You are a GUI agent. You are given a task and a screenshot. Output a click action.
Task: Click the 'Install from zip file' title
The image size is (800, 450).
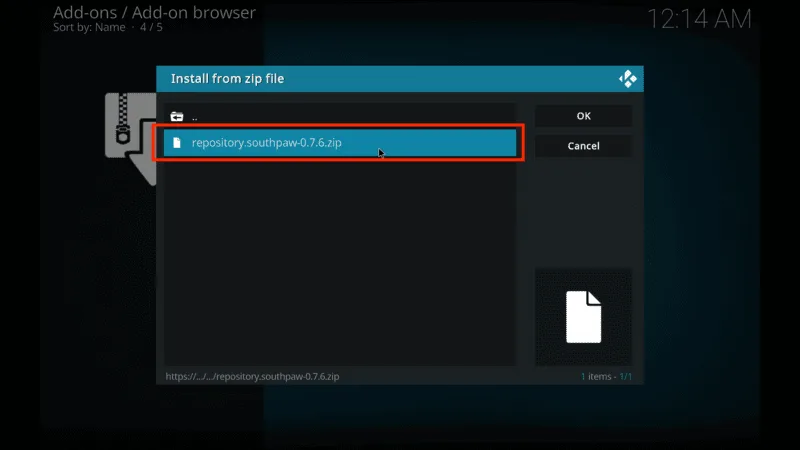(x=228, y=79)
